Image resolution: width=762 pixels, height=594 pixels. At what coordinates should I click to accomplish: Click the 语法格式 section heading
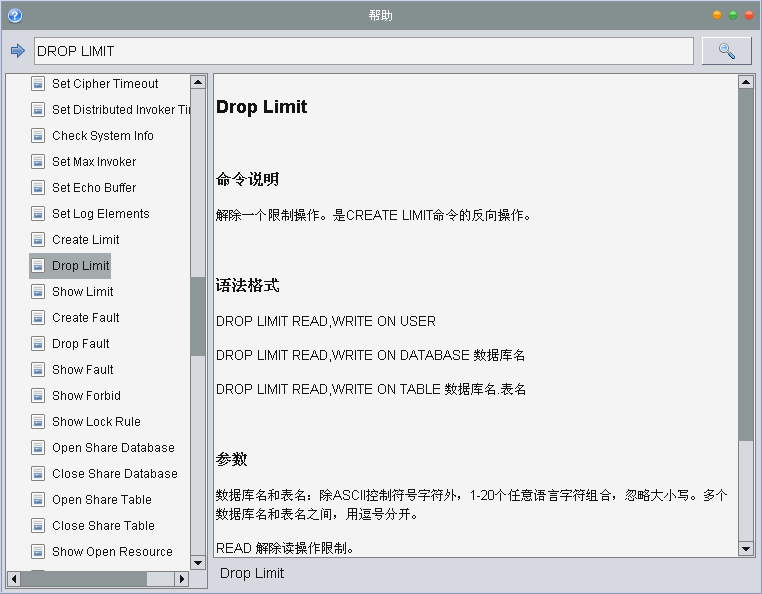[247, 285]
